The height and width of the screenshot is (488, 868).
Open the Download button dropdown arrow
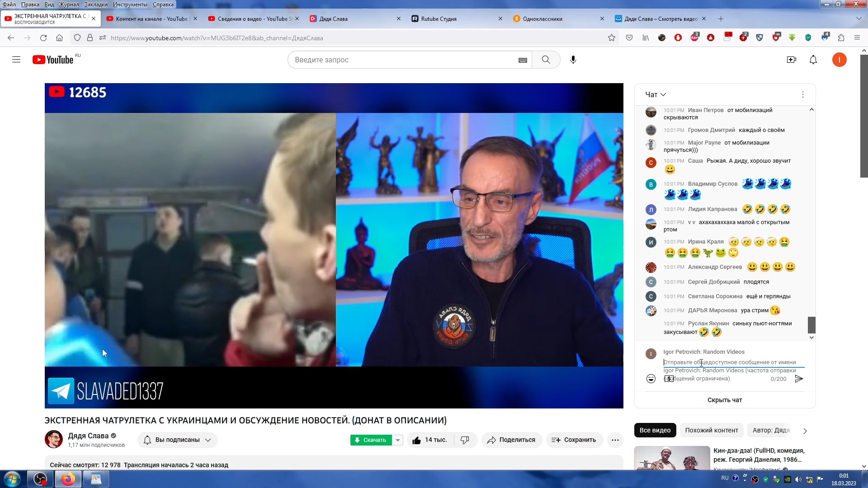[x=397, y=440]
